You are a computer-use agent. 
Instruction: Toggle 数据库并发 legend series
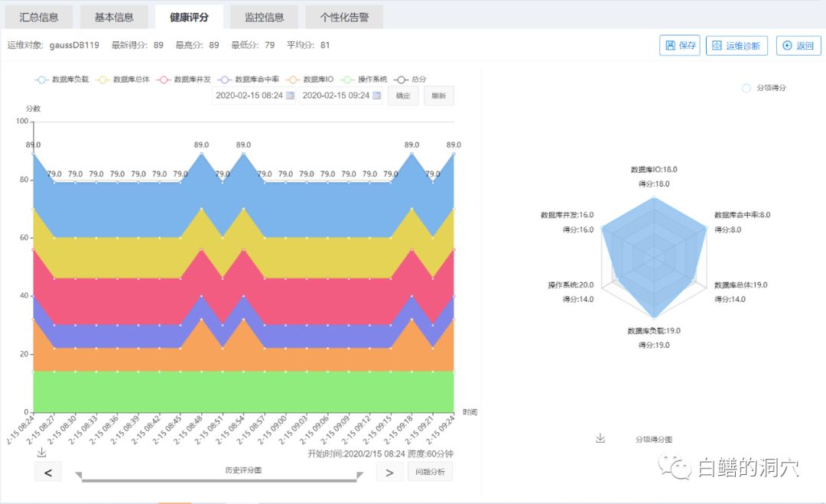[x=184, y=80]
